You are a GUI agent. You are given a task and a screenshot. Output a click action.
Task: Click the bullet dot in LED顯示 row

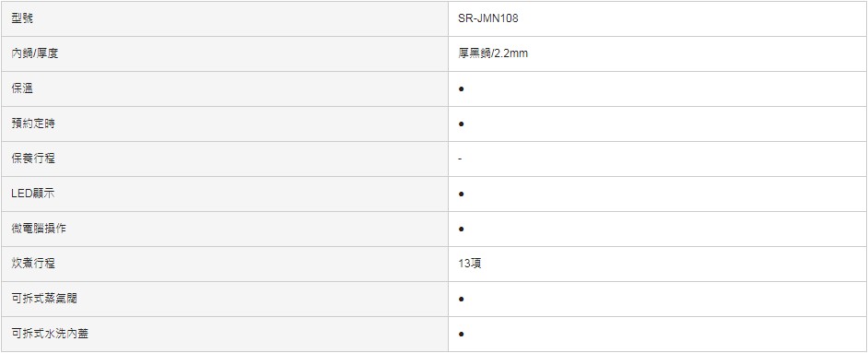pyautogui.click(x=461, y=194)
